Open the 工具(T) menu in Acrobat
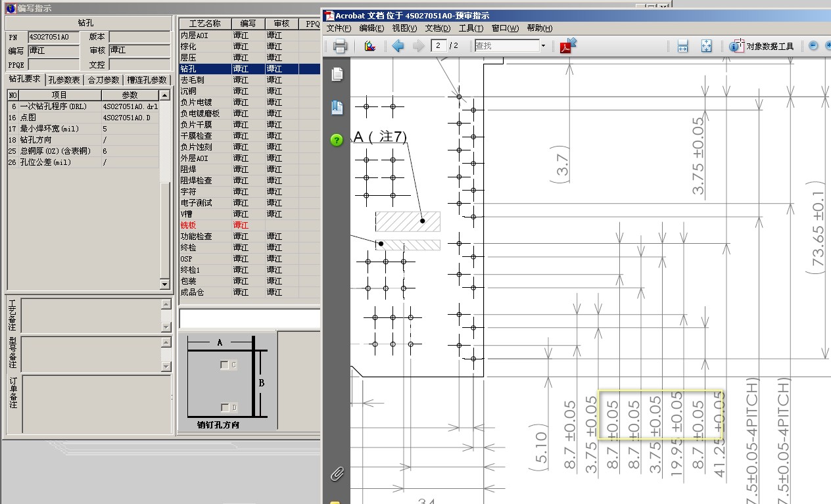Screen dimensions: 831x504 point(471,28)
